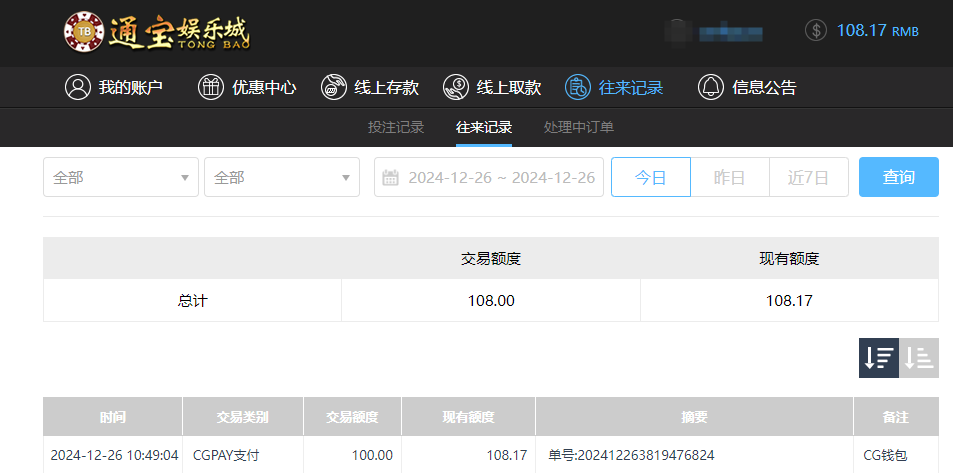This screenshot has width=953, height=473.
Task: Click 108.17 in the 总计 summary row
Action: (789, 300)
